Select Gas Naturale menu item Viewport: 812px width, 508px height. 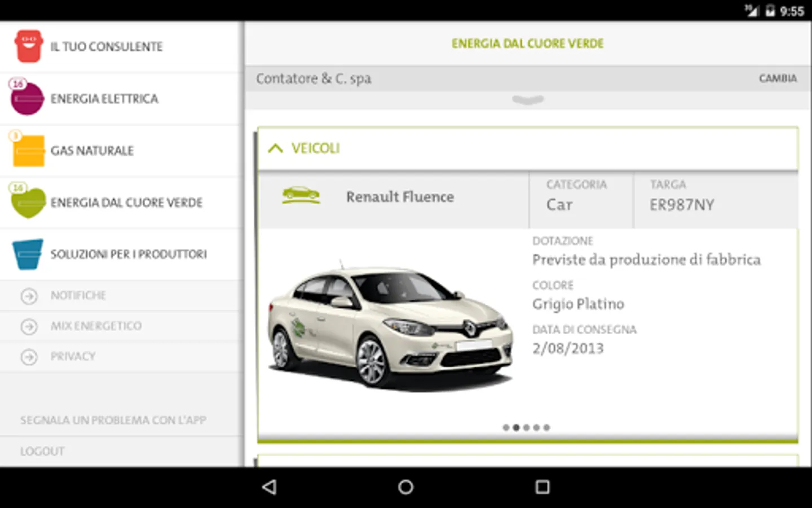tap(121, 151)
